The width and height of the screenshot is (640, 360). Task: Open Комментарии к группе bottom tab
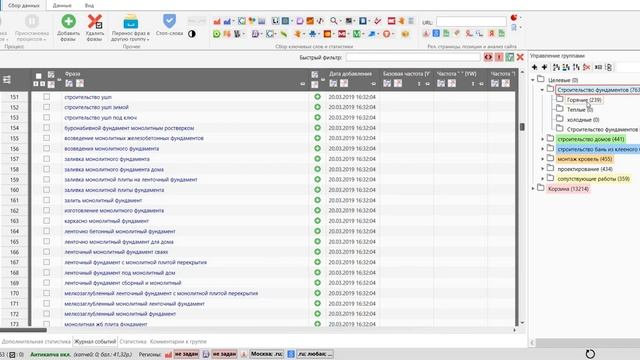pos(178,341)
